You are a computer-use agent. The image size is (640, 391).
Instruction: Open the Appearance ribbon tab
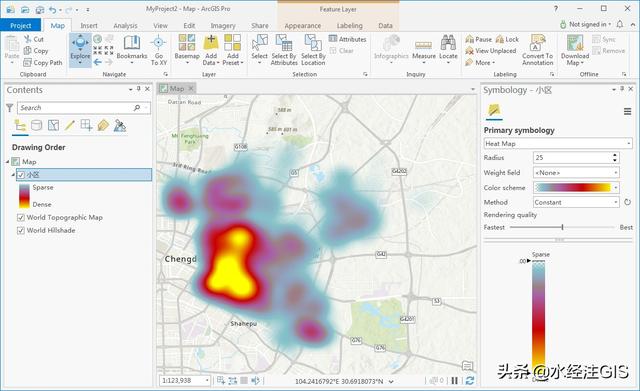point(302,25)
